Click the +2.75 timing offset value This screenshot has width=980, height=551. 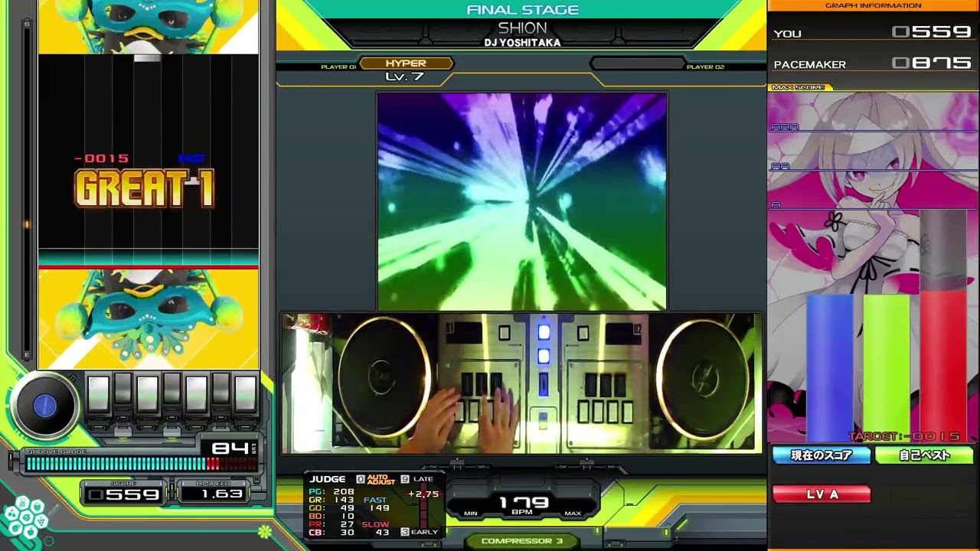pos(423,494)
